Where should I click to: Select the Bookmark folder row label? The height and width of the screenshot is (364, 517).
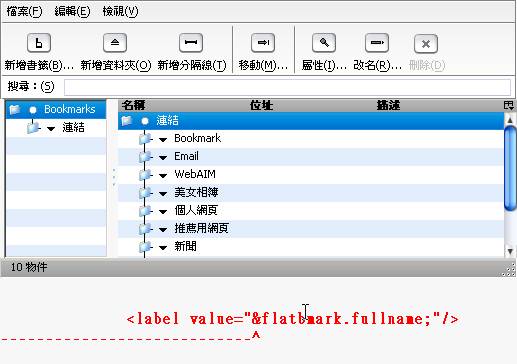pos(197,138)
